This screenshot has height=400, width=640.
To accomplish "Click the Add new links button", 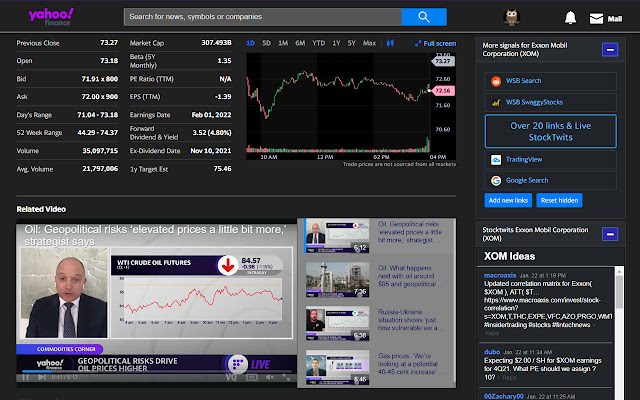I will tap(508, 200).
